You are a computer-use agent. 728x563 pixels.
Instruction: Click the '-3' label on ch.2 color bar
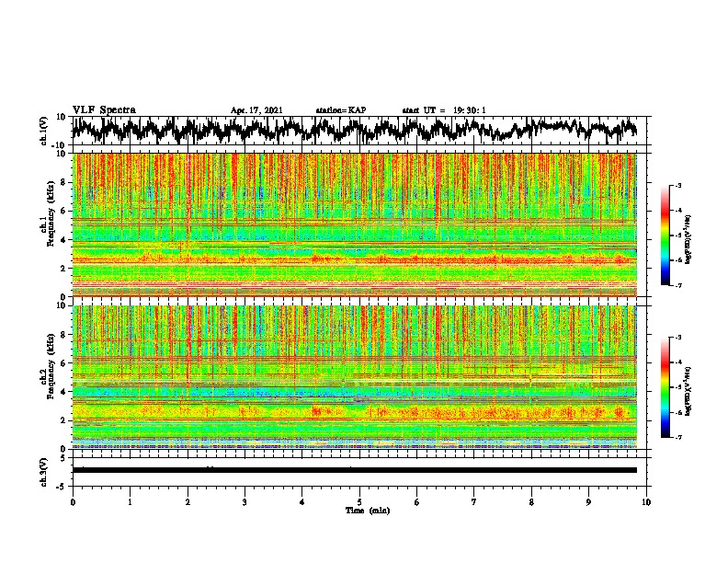click(x=677, y=338)
